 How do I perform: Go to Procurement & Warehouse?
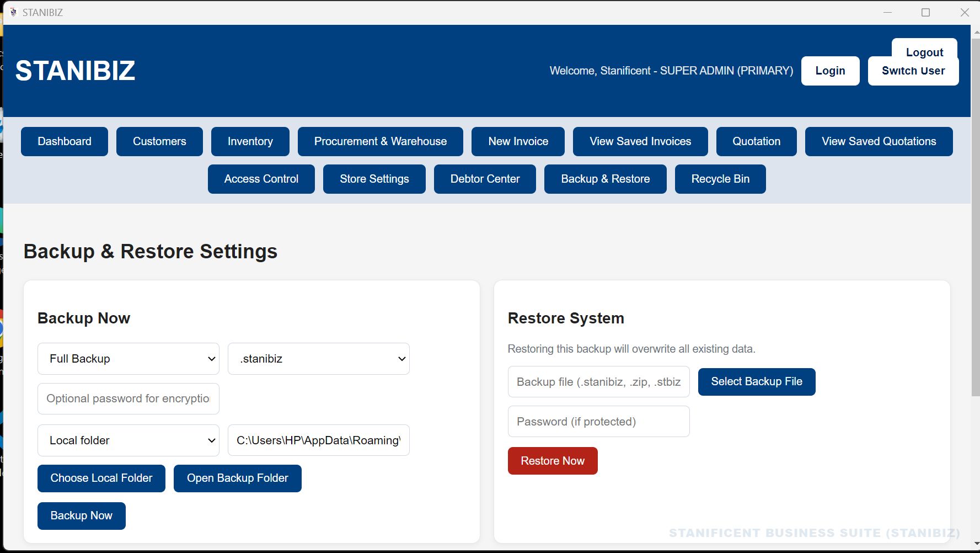(x=380, y=141)
